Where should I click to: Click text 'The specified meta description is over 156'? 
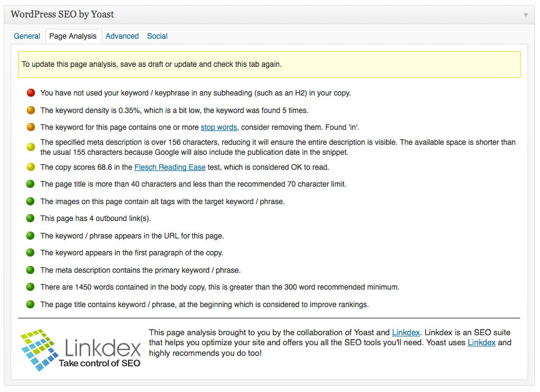(110, 142)
